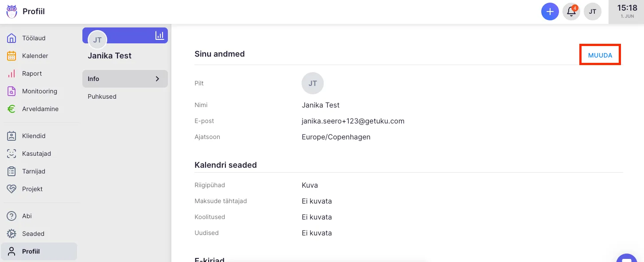Screen dimensions: 644x262
Task: Select Tarnijad from the sidebar
Action: (x=34, y=171)
